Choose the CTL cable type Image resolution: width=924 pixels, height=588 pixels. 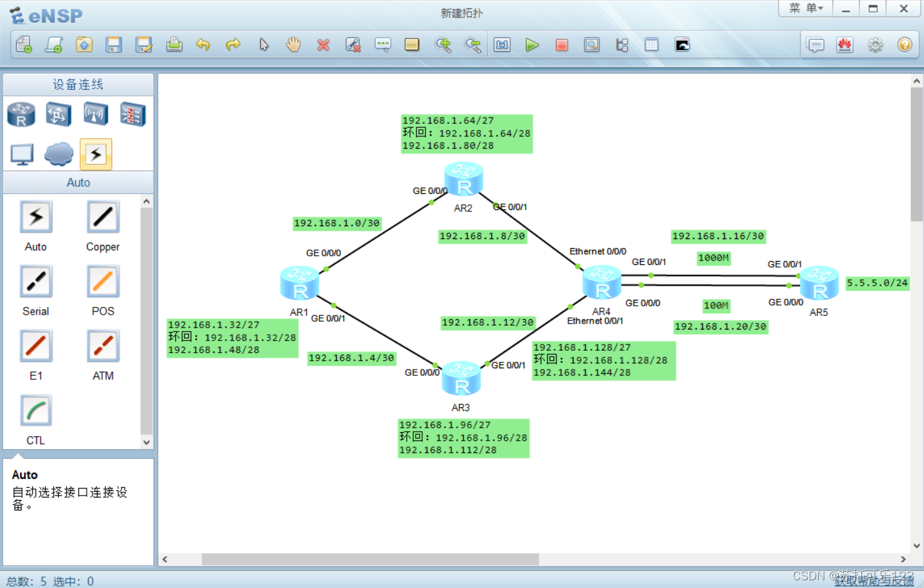[x=36, y=412]
